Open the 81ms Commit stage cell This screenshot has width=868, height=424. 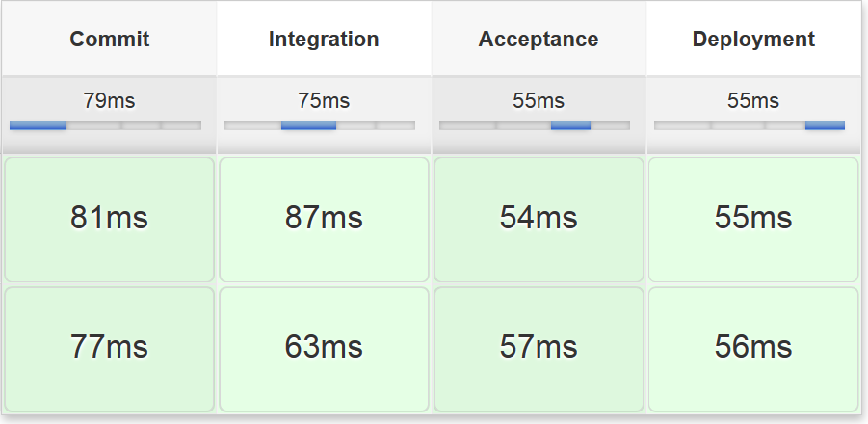pyautogui.click(x=109, y=219)
